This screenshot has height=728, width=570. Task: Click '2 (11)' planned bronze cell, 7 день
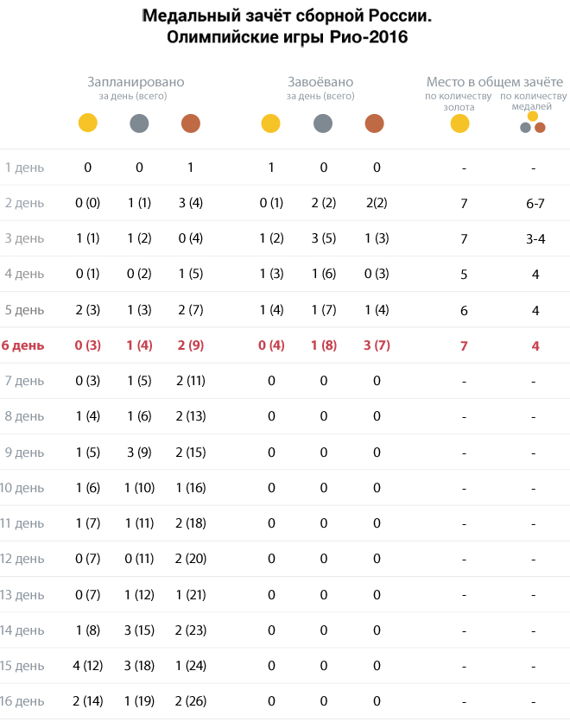click(x=191, y=381)
